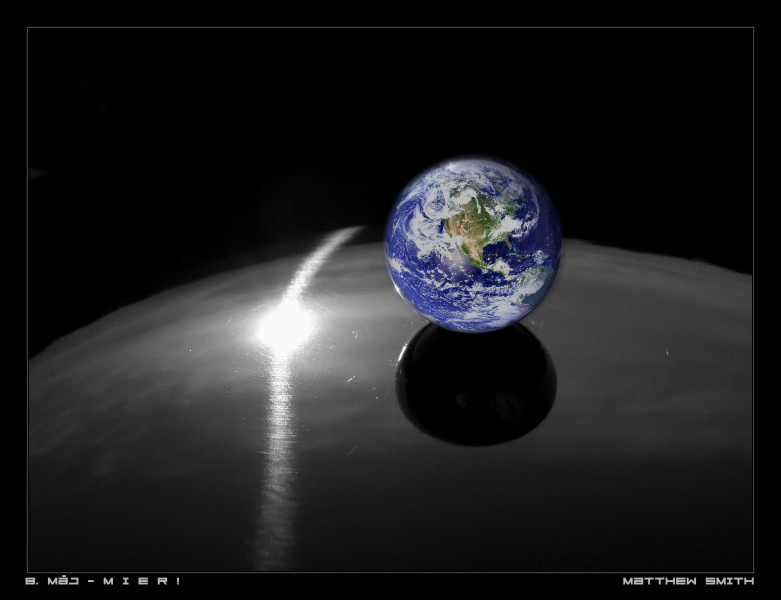This screenshot has height=600, width=781.
Task: Click the "MATTHEW SMITH" author text
Action: click(688, 581)
